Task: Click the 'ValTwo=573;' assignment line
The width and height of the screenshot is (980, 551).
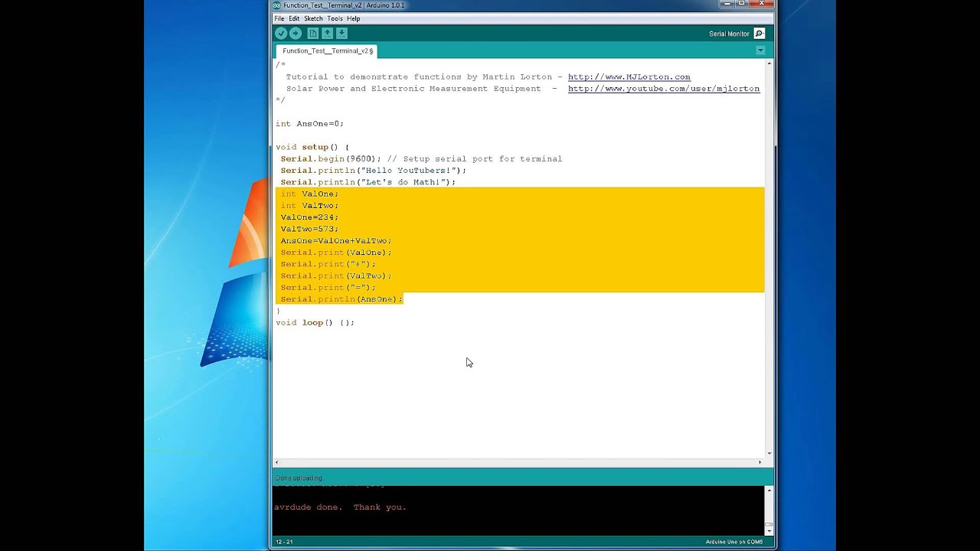Action: [x=309, y=229]
